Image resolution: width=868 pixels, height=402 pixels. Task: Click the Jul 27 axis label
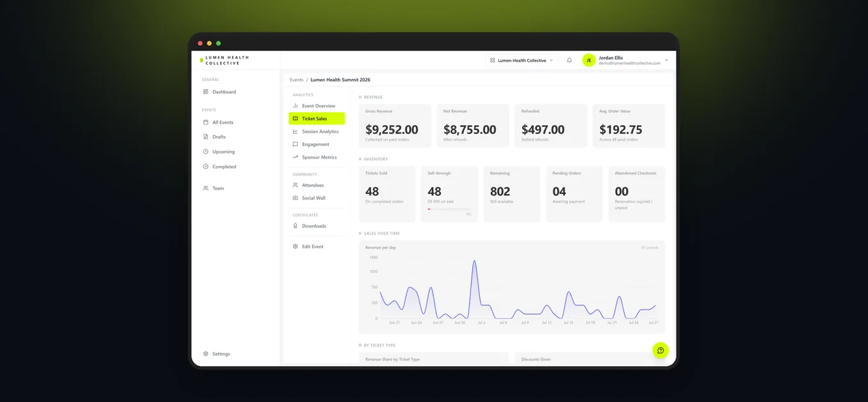pyautogui.click(x=654, y=323)
